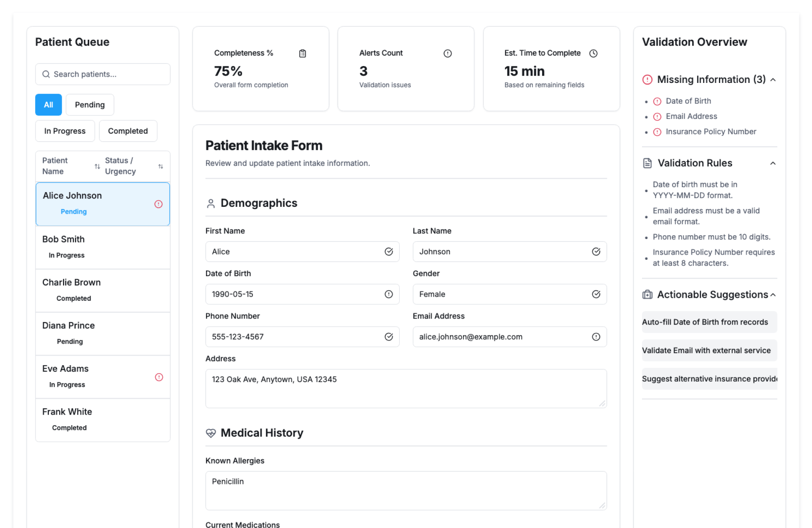812x528 pixels.
Task: Click Validate Email with external service
Action: coord(709,350)
